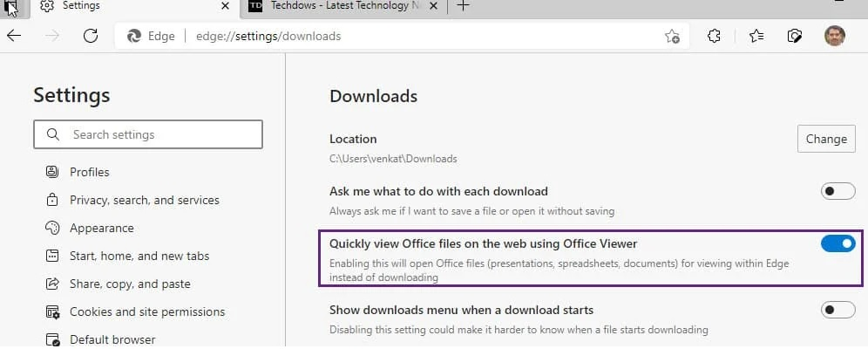Click in the Search settings field
Screen dimensions: 868x349
pyautogui.click(x=148, y=134)
